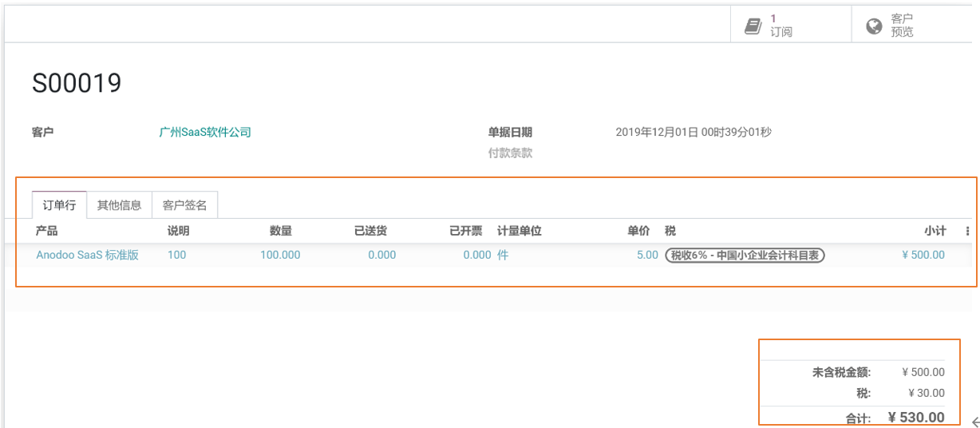Select the 客户签名 tab
The width and height of the screenshot is (980, 428).
pos(184,205)
